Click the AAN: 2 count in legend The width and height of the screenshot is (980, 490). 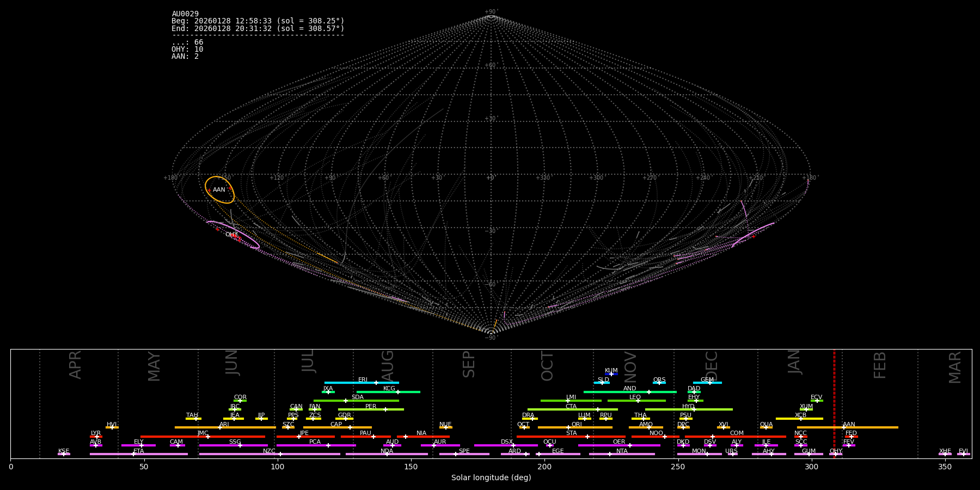pyautogui.click(x=185, y=57)
